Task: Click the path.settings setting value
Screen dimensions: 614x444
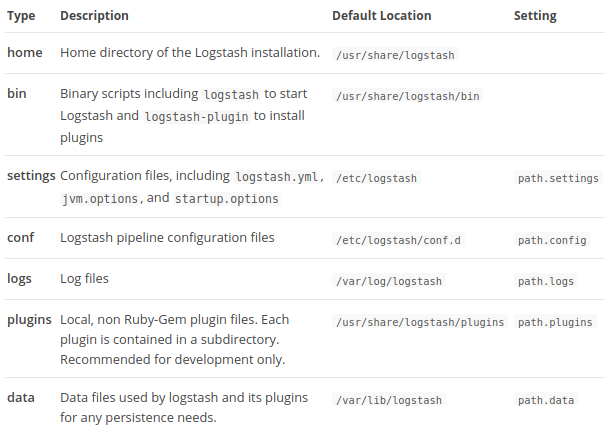Action: point(557,178)
